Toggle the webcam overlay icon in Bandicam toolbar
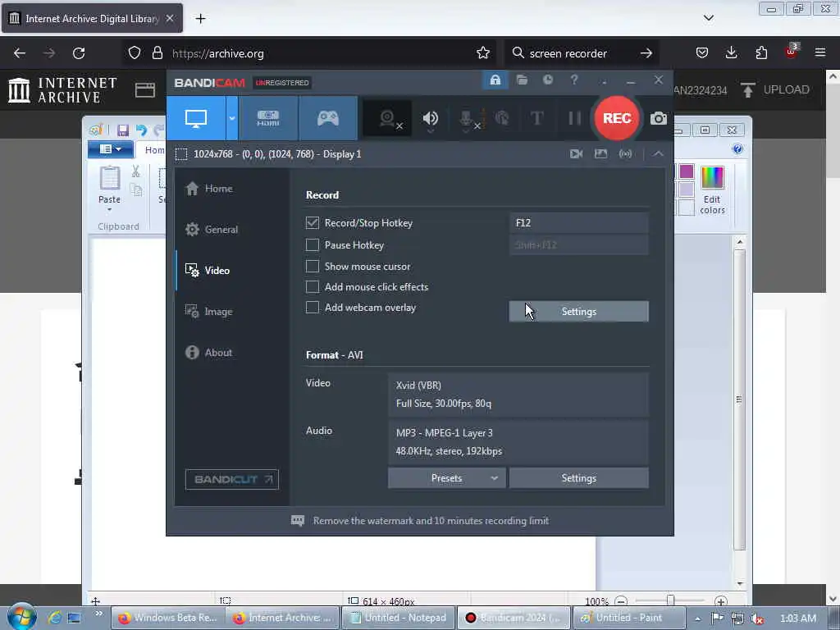Screen dimensions: 840x630 tap(388, 118)
